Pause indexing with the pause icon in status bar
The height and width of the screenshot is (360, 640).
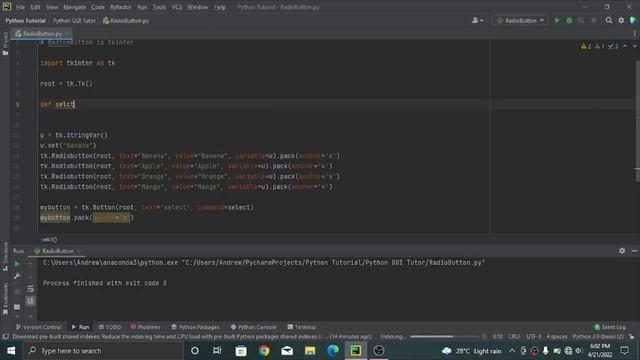484,337
